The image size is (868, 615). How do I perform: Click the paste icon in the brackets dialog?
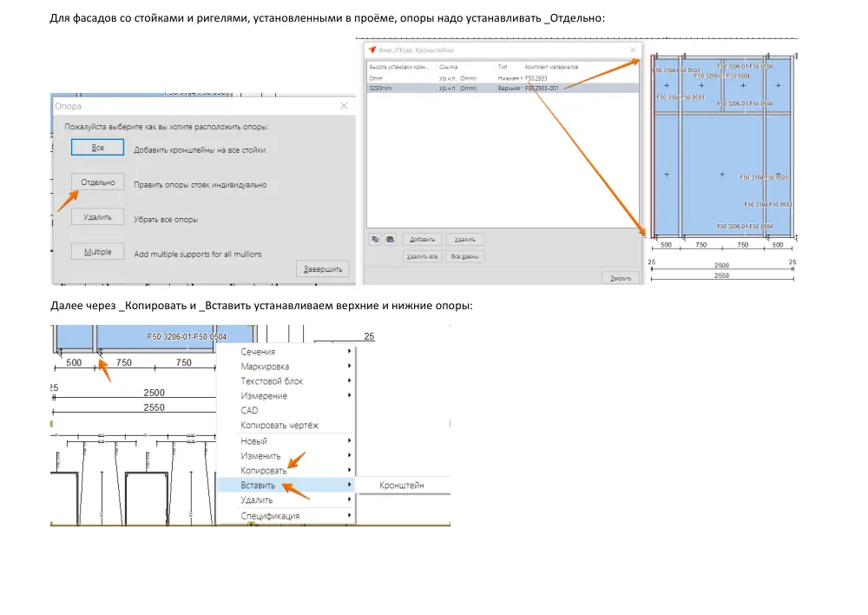pyautogui.click(x=391, y=240)
